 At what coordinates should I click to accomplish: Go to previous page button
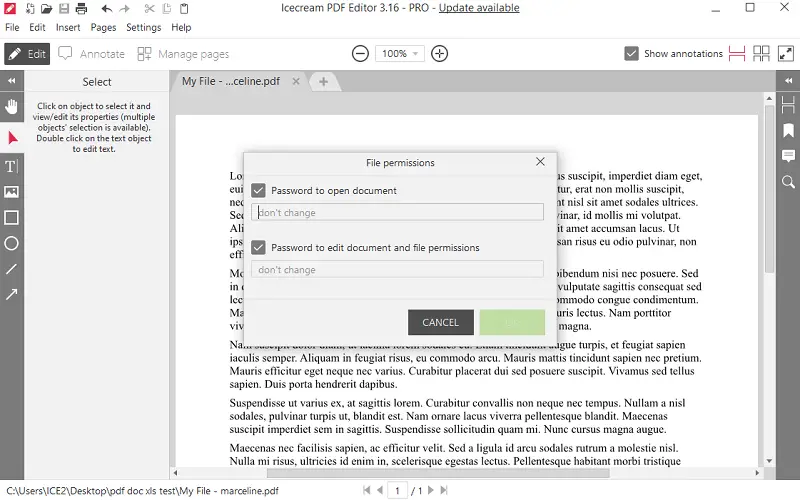tap(380, 490)
